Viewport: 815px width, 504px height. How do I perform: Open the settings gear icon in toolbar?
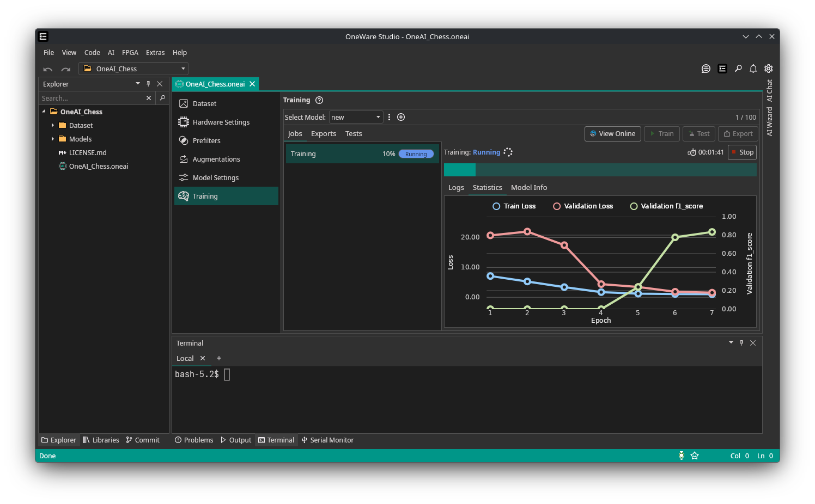coord(768,69)
